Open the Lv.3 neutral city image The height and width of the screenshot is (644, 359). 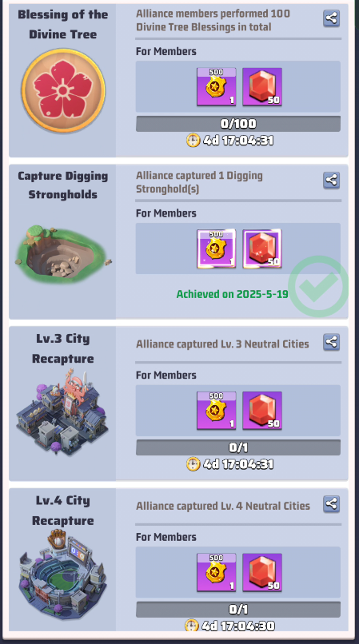coord(62,412)
